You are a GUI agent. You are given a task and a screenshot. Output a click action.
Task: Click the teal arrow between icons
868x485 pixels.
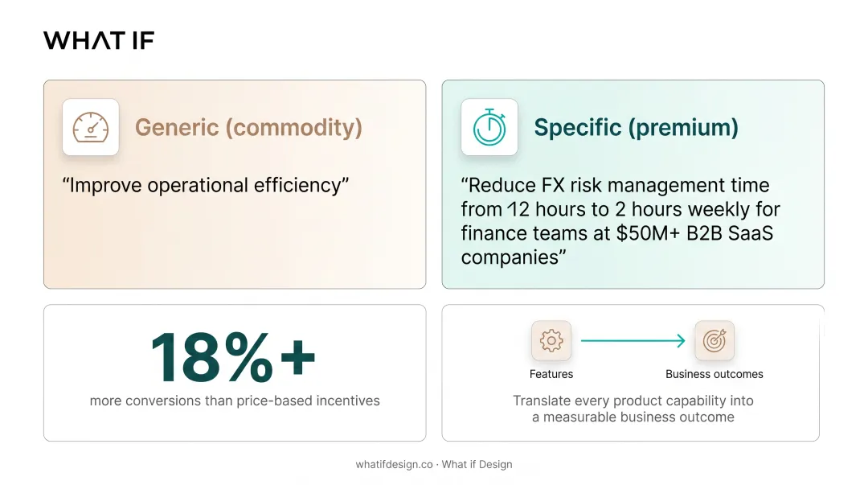tap(633, 340)
